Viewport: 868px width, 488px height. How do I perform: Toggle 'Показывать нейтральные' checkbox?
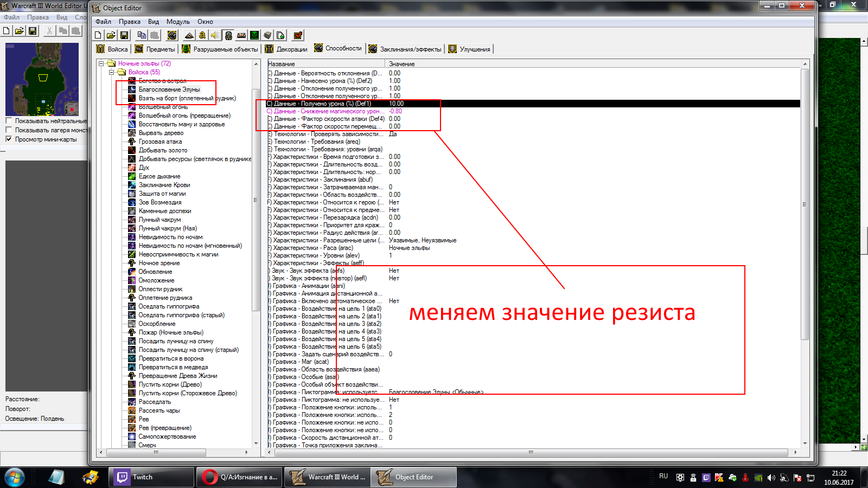[9, 121]
